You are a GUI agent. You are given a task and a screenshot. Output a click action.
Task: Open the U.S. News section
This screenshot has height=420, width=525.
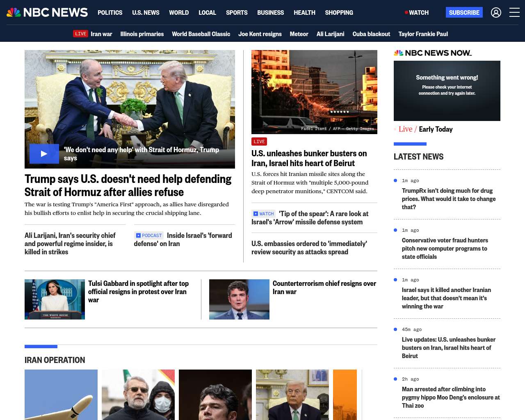click(x=146, y=13)
